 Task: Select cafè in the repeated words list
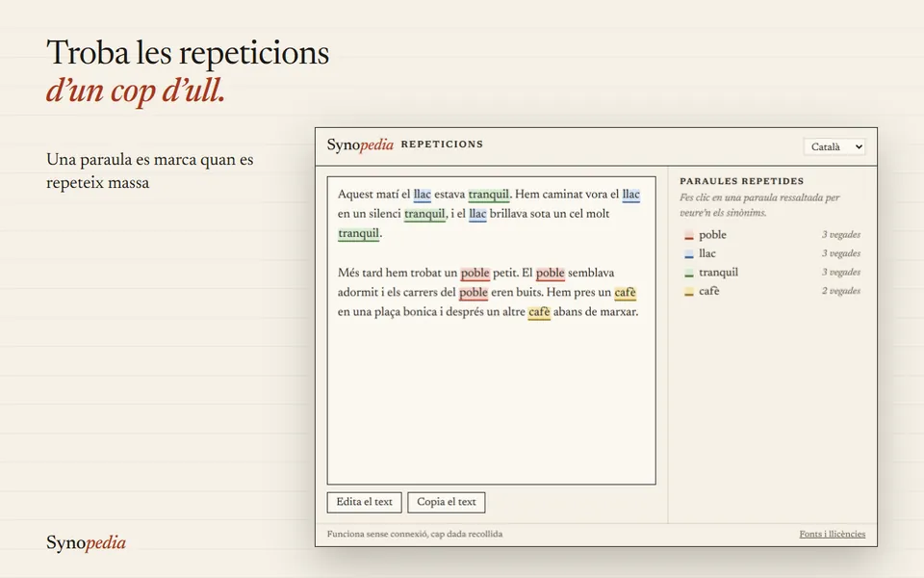click(772, 291)
